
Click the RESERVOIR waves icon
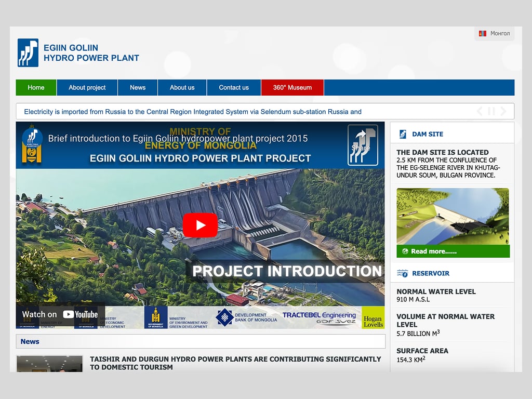[403, 272]
